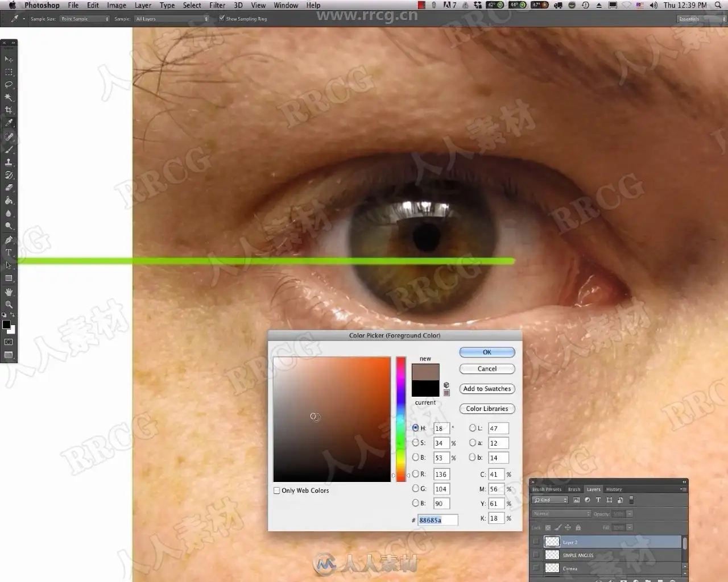Confirm color with OK button

point(487,352)
